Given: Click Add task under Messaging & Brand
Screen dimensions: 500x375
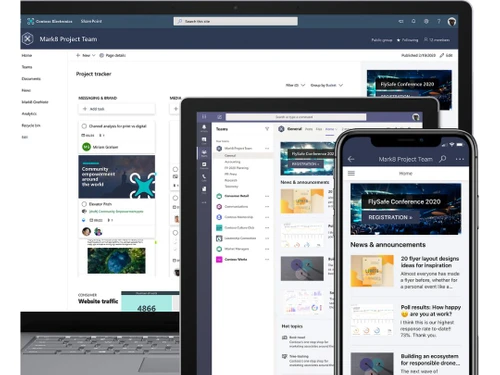Looking at the screenshot, I should click(x=117, y=109).
